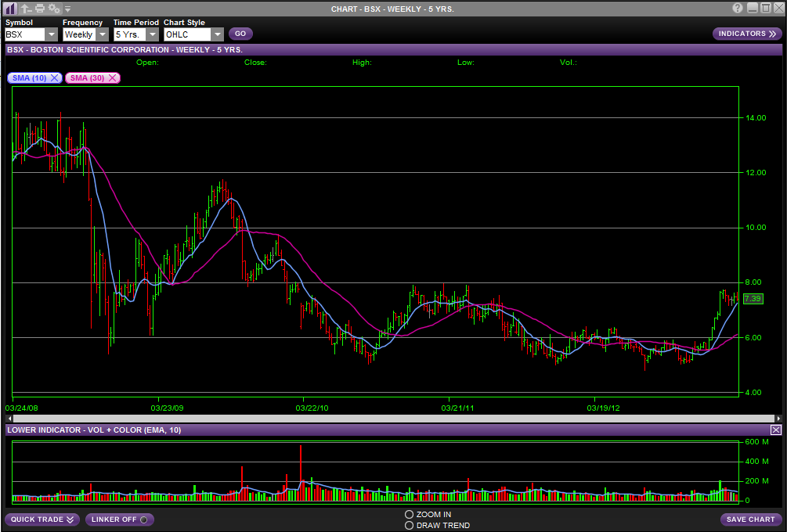
Task: Expand the Frequency dropdown
Action: tap(102, 34)
